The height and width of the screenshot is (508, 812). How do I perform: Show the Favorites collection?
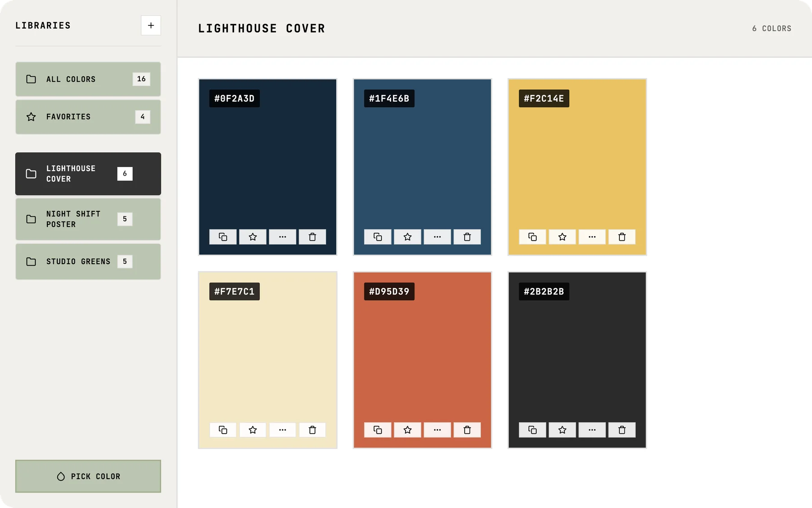coord(88,117)
